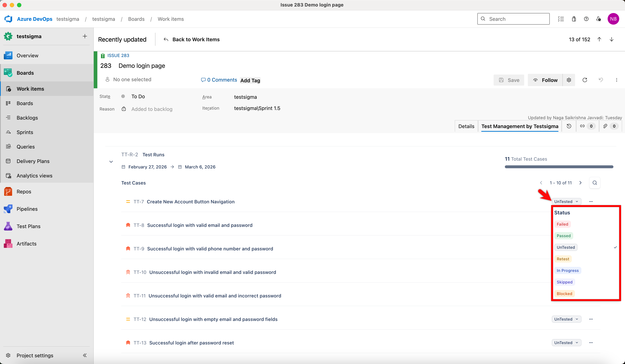The width and height of the screenshot is (625, 364).
Task: Click the Follow button
Action: (545, 80)
